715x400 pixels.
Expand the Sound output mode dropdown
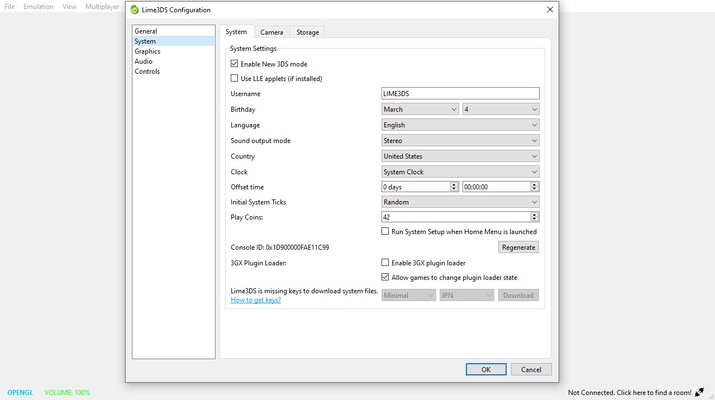click(460, 140)
